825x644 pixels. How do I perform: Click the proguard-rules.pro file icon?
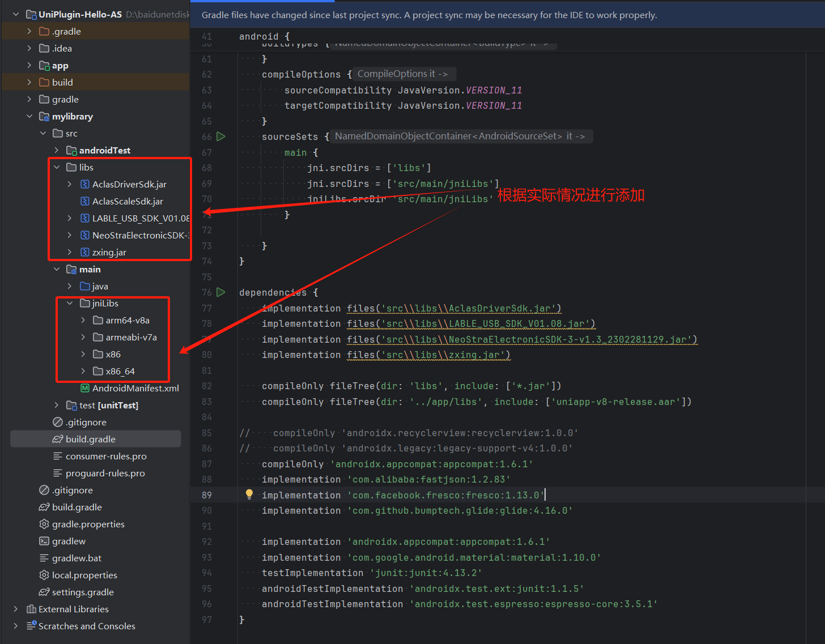[x=58, y=473]
